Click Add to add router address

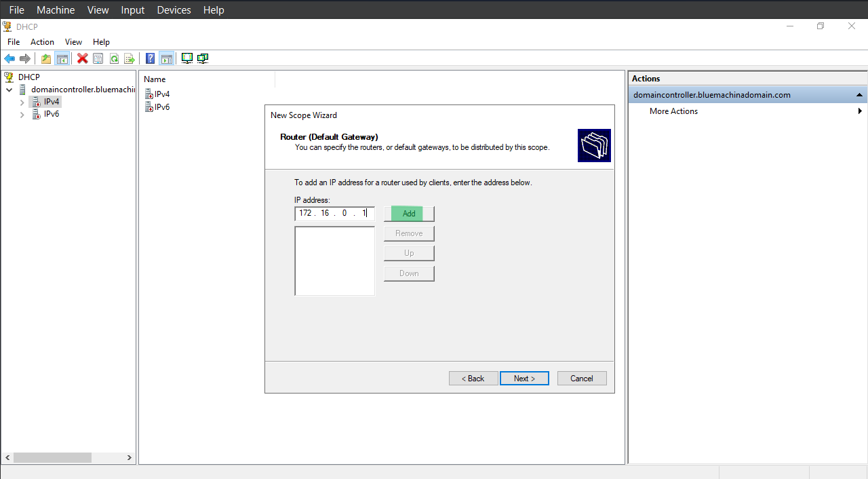point(409,213)
